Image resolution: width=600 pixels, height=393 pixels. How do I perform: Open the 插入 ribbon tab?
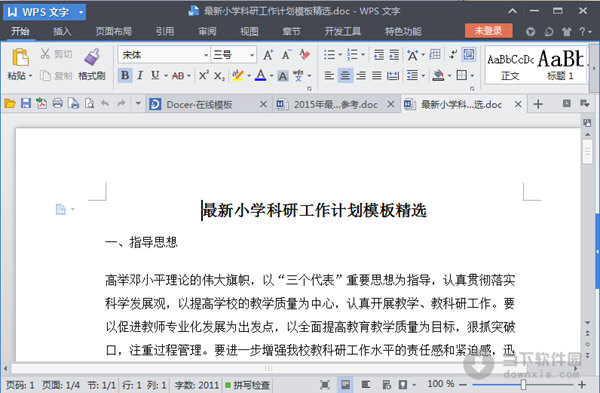pyautogui.click(x=62, y=31)
